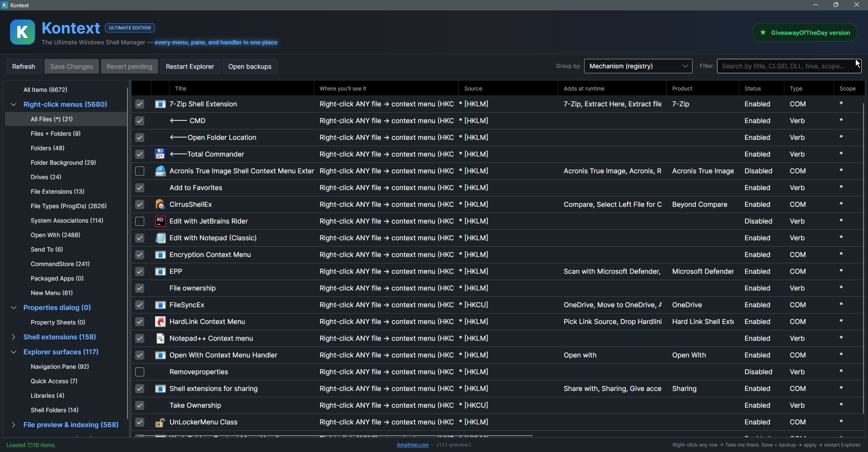Expand the Shell extensions (158) group

14,337
